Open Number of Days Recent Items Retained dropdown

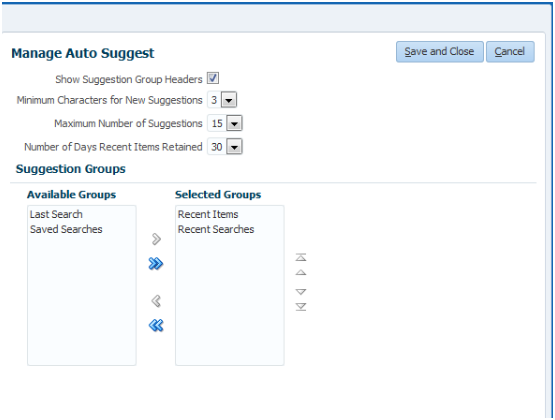(x=234, y=147)
